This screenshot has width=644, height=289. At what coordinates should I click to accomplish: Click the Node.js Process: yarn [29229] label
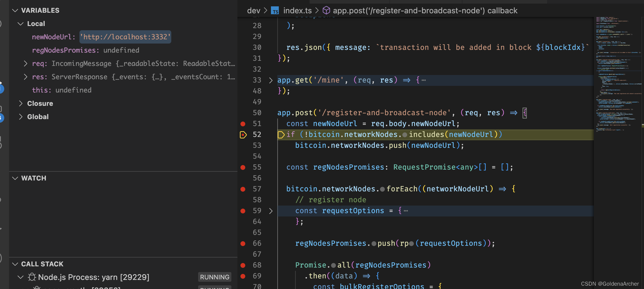point(94,277)
